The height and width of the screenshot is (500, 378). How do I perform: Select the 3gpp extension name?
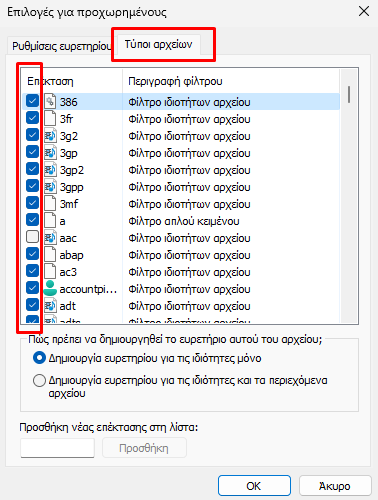[72, 187]
